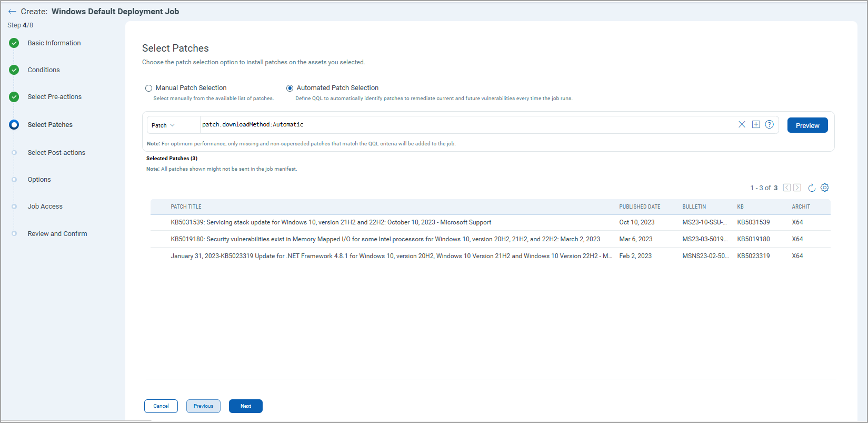Click X64 architecture in KB5031539 row
868x423 pixels.
point(797,222)
